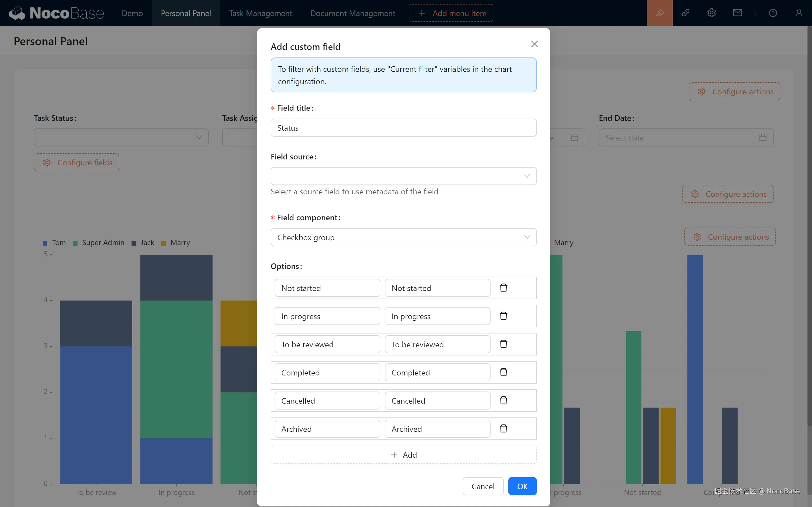812x507 pixels.
Task: Remove the "Archived" option with trash icon
Action: pos(503,428)
